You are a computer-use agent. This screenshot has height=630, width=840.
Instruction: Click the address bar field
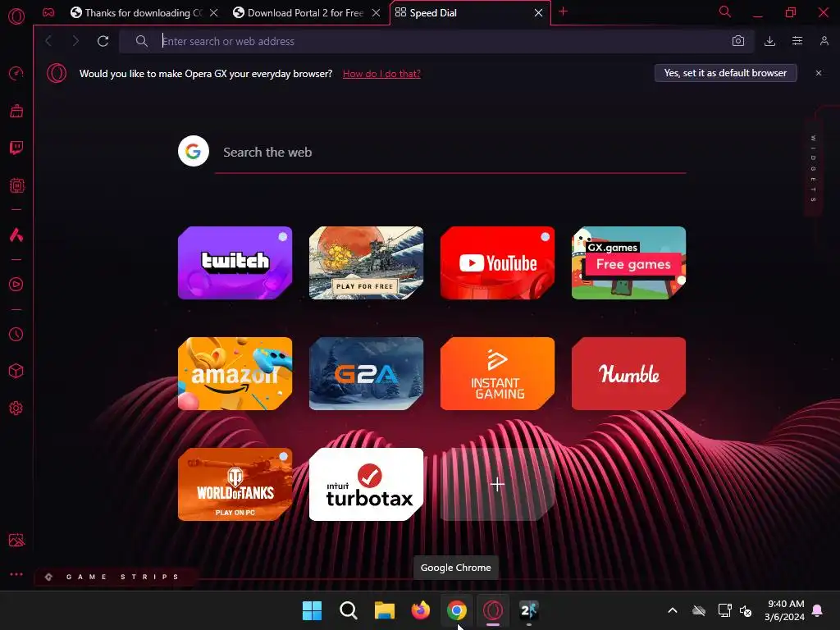436,41
